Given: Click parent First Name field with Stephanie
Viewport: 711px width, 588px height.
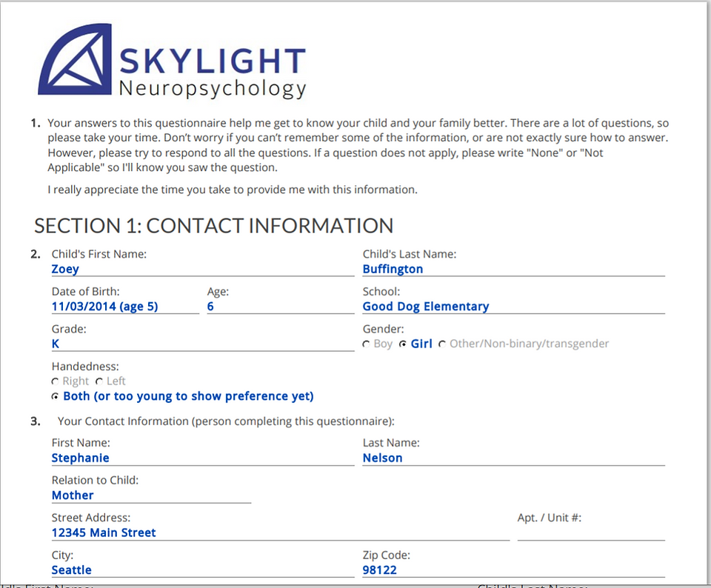Looking at the screenshot, I should coord(203,458).
